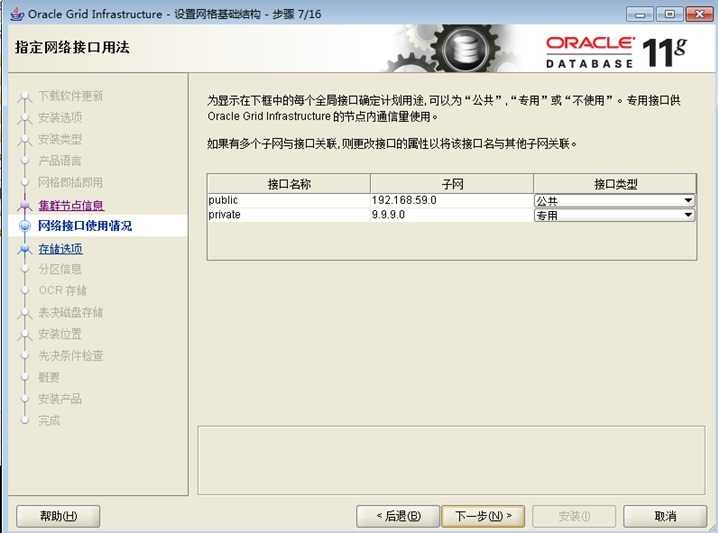
Task: Go to the 集群节点信息 step link
Action: point(71,205)
